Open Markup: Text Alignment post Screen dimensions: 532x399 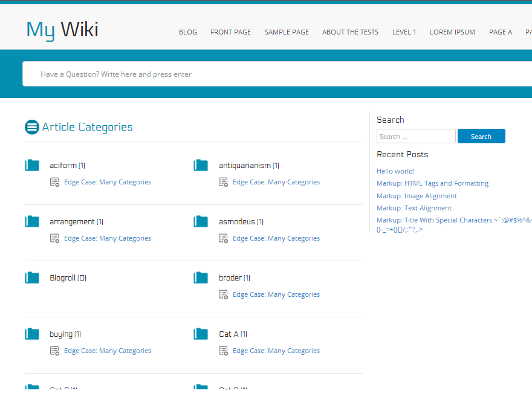(414, 208)
